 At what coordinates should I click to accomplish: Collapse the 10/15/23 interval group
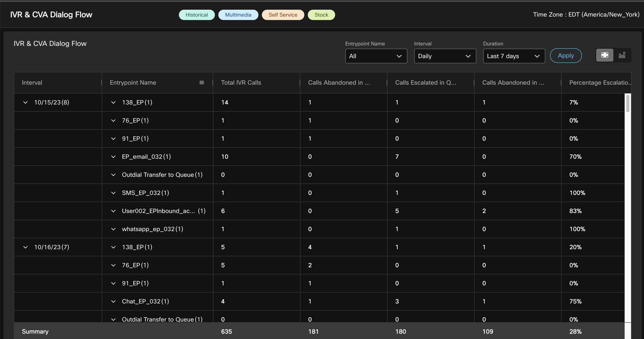(x=25, y=103)
